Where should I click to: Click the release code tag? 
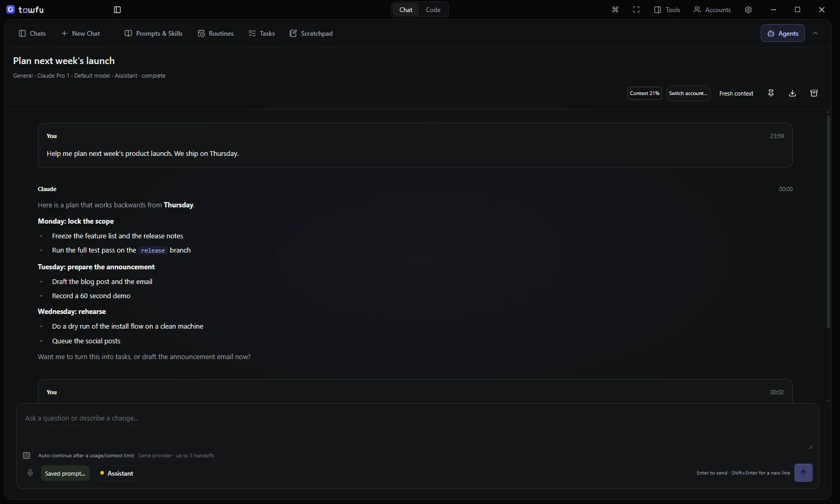click(153, 250)
